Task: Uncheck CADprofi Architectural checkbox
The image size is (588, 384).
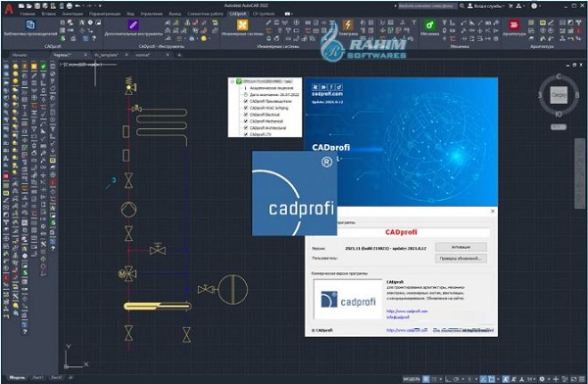Action: point(246,128)
